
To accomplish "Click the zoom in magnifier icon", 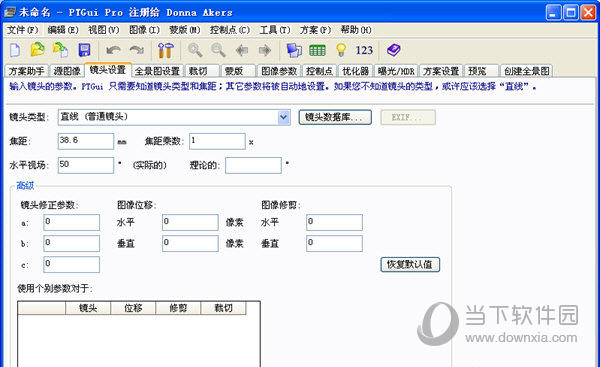I will point(195,50).
